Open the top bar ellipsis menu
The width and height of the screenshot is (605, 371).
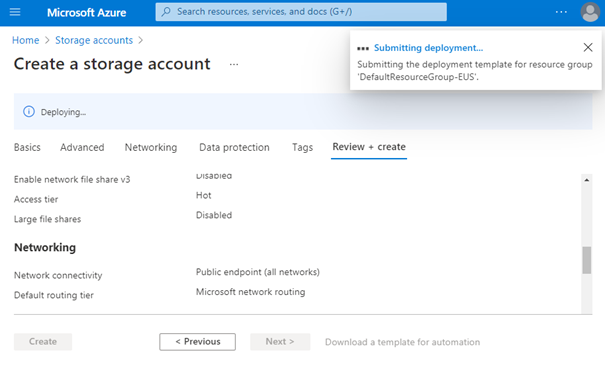click(561, 12)
